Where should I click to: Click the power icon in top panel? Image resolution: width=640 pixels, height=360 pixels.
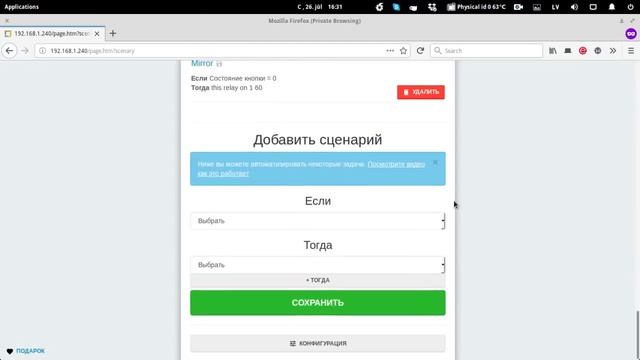tap(630, 7)
